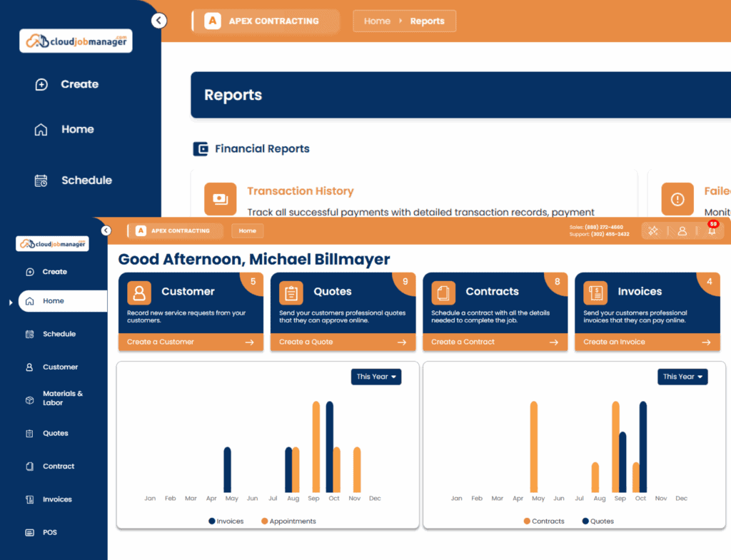Click the user profile icon in header
Image resolution: width=731 pixels, height=560 pixels.
(682, 231)
